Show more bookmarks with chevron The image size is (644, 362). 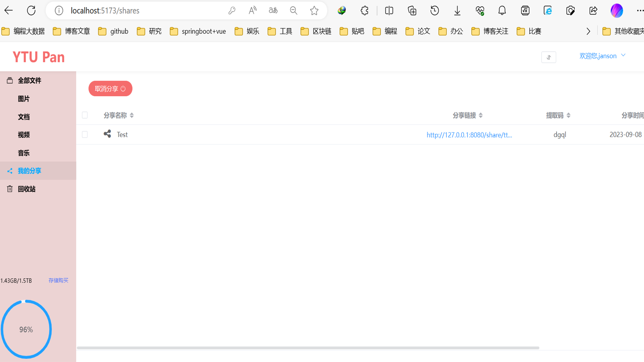[x=588, y=31]
